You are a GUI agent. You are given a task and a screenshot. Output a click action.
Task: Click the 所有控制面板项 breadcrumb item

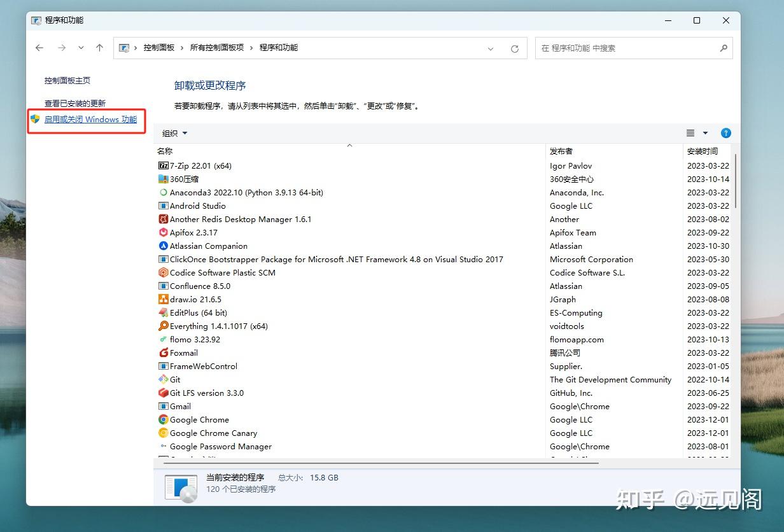pyautogui.click(x=217, y=47)
